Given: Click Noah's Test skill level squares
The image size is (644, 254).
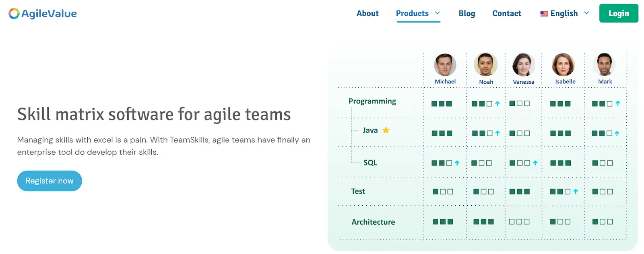Looking at the screenshot, I should coord(483,192).
